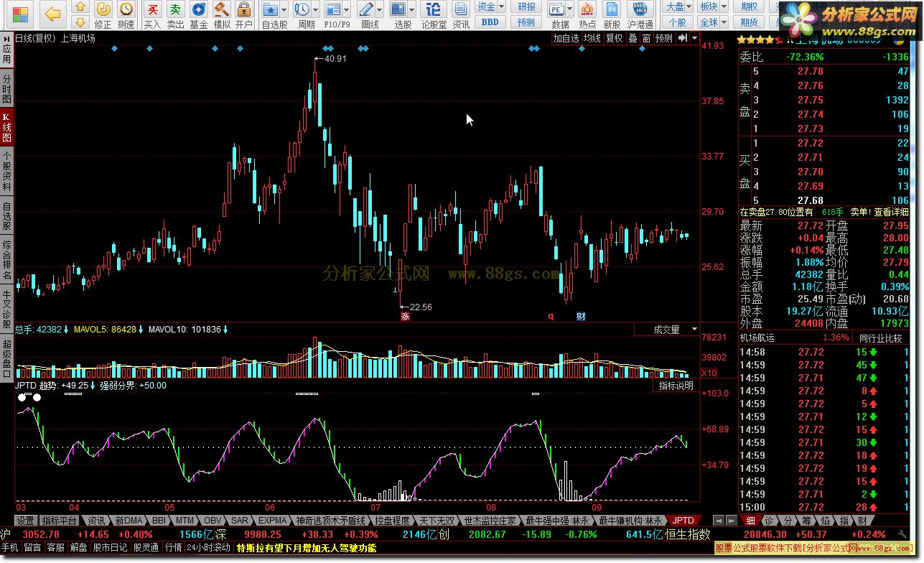Click the 买入 buy icon

[152, 14]
